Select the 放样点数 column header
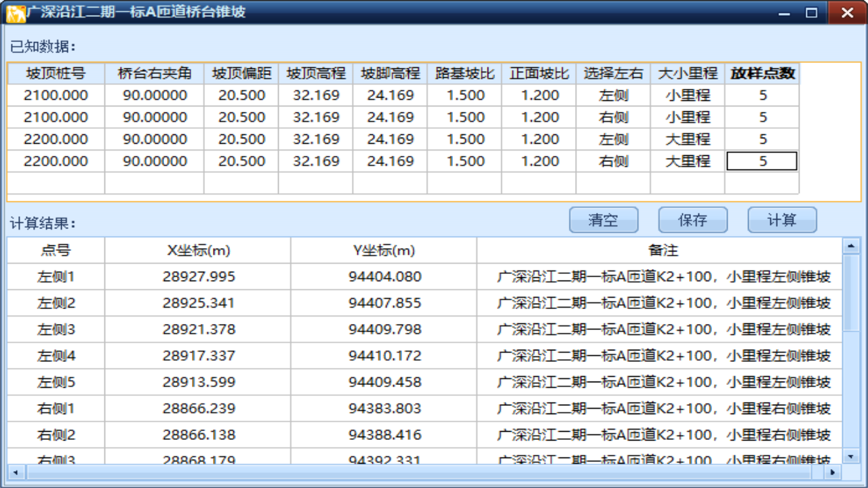This screenshot has height=488, width=868. [761, 75]
